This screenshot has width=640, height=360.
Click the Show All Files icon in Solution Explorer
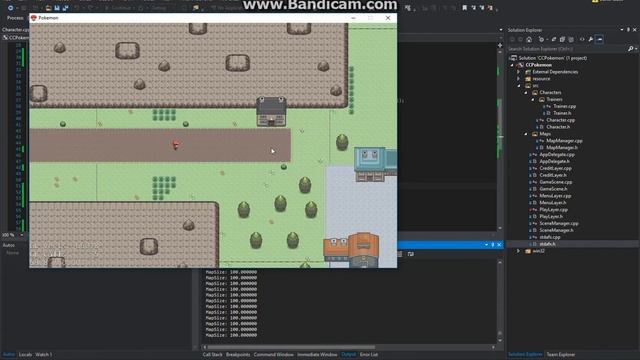571,40
